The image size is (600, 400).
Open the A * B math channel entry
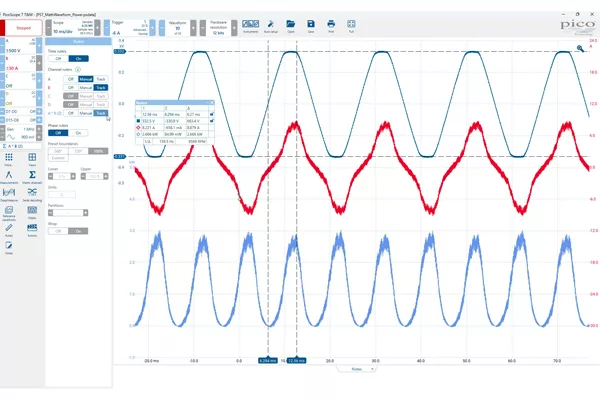pyautogui.click(x=21, y=146)
